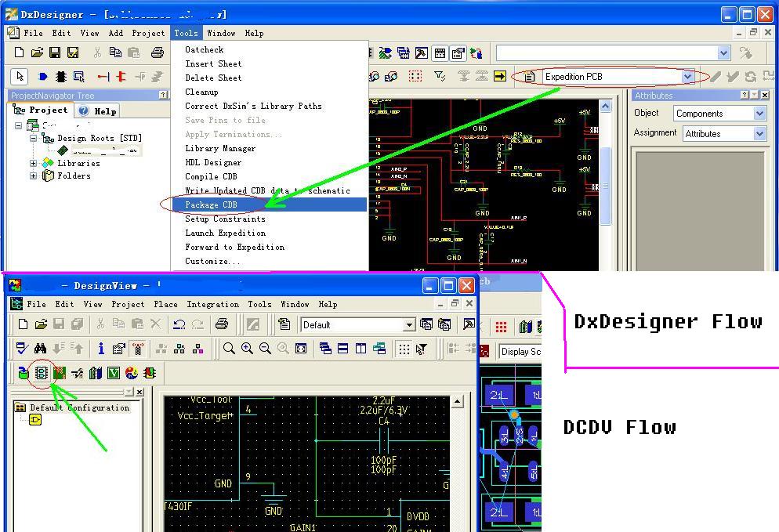Select the arrow pointer tool in DxDesigner
Viewport: 779px width, 532px height.
tap(20, 77)
